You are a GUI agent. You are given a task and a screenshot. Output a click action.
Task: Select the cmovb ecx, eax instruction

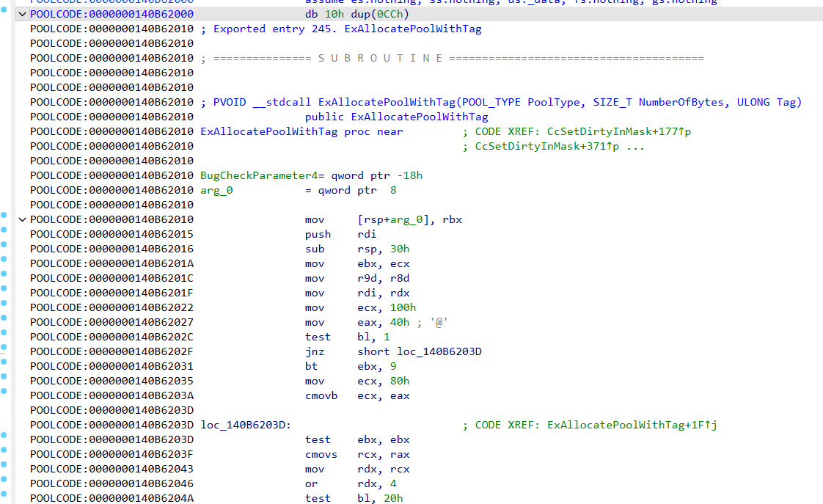pyautogui.click(x=357, y=396)
